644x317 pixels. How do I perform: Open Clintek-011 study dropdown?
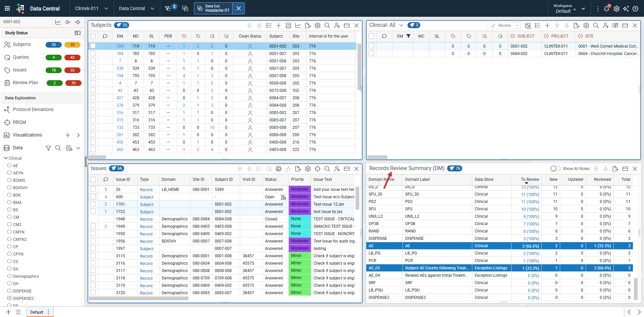[x=91, y=8]
